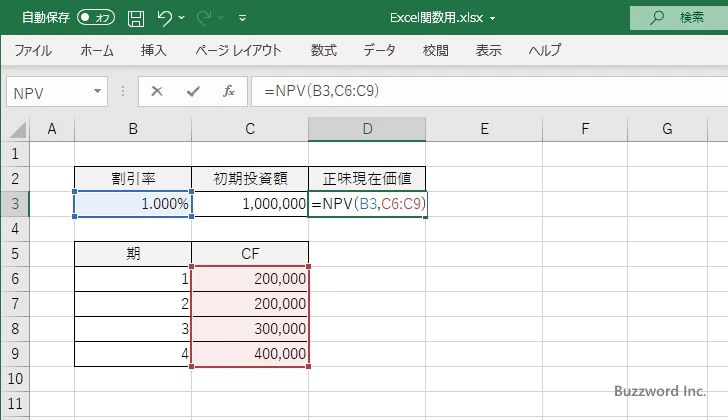This screenshot has height=420, width=728.
Task: Select column C header
Action: [250, 129]
